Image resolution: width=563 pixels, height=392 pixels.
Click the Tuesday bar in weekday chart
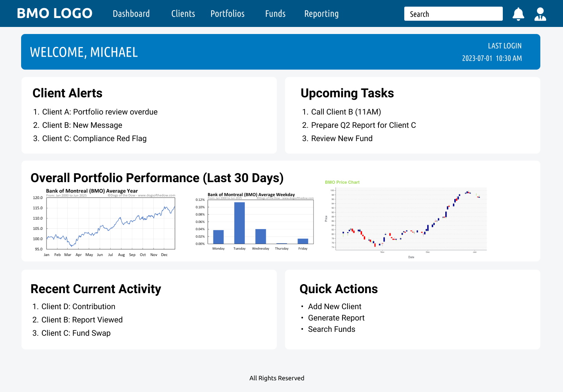(240, 223)
